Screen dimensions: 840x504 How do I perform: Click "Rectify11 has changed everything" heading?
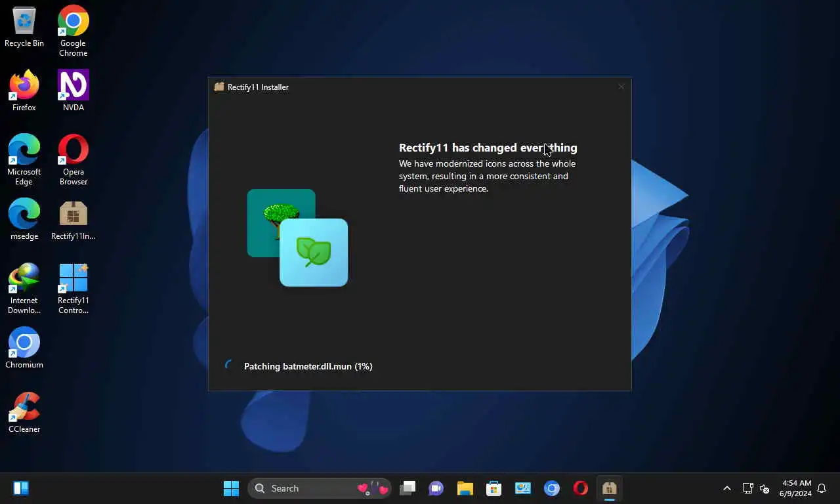point(488,148)
